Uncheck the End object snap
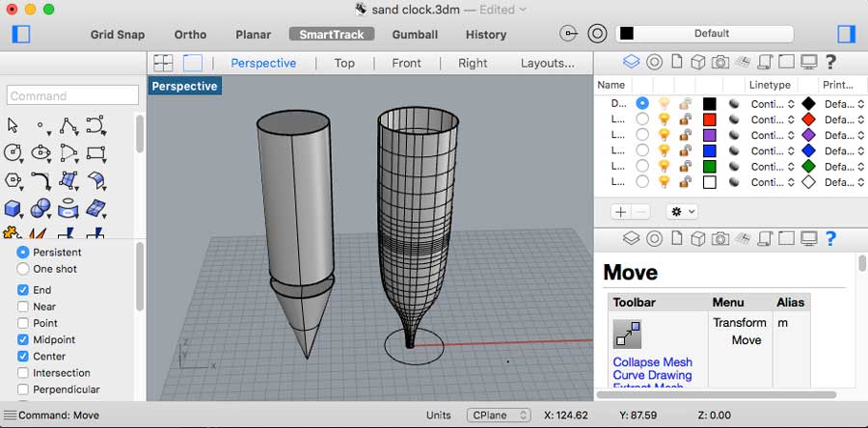 point(23,290)
